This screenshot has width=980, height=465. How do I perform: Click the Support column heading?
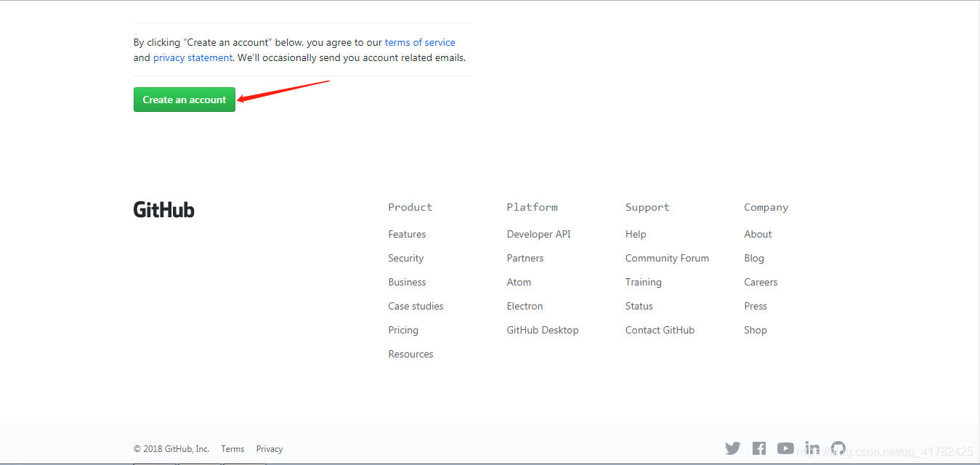647,207
